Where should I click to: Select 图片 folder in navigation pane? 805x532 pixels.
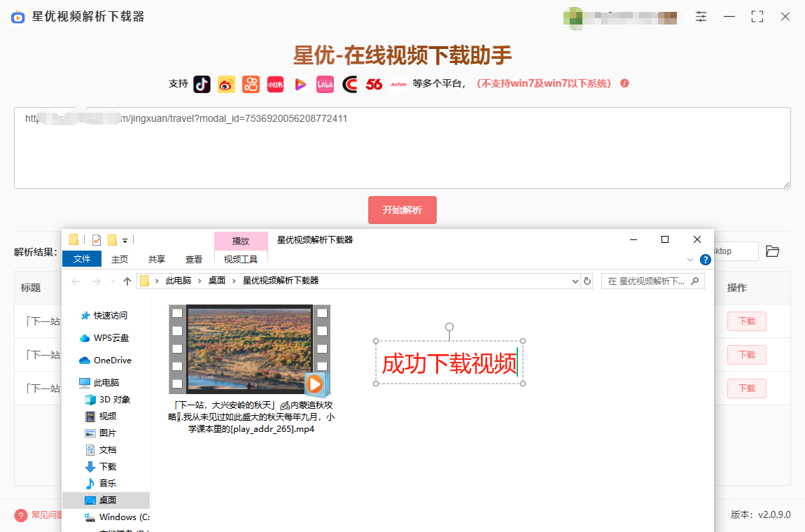107,433
